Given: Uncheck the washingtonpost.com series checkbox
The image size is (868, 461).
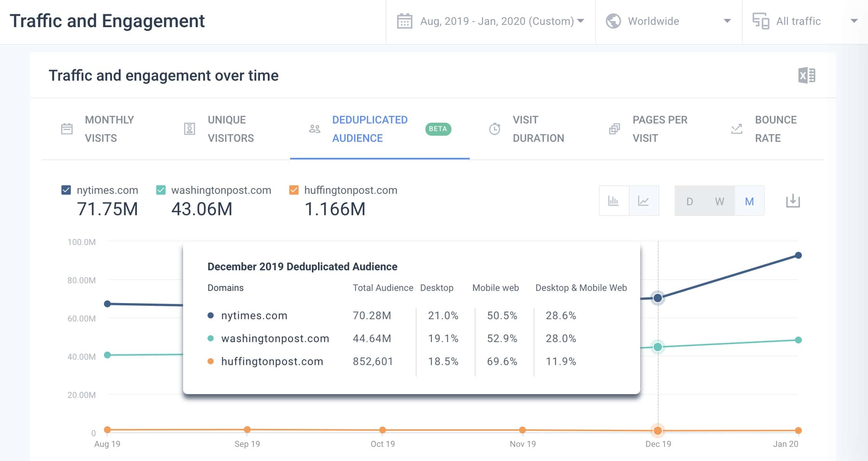Looking at the screenshot, I should (x=161, y=190).
